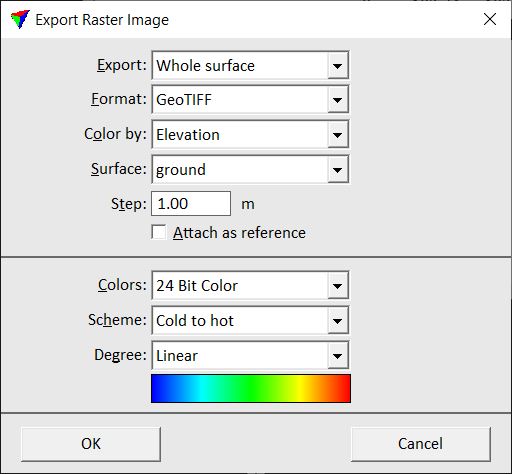This screenshot has width=512, height=474.
Task: Enable the Attach as reference checkbox
Action: click(159, 232)
